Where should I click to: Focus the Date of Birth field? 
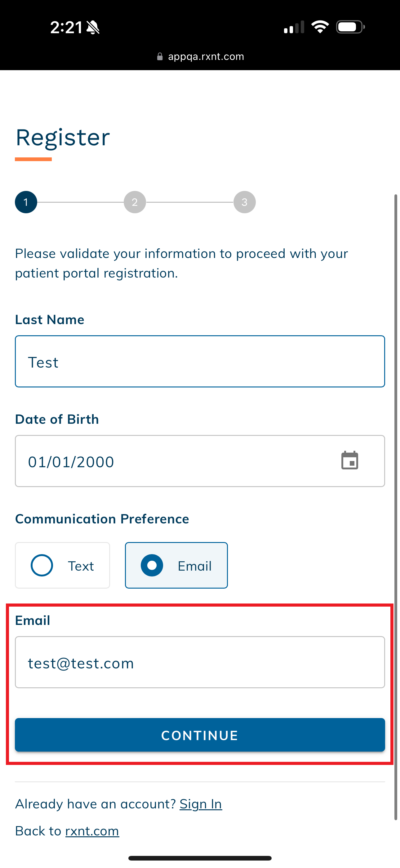[175, 461]
